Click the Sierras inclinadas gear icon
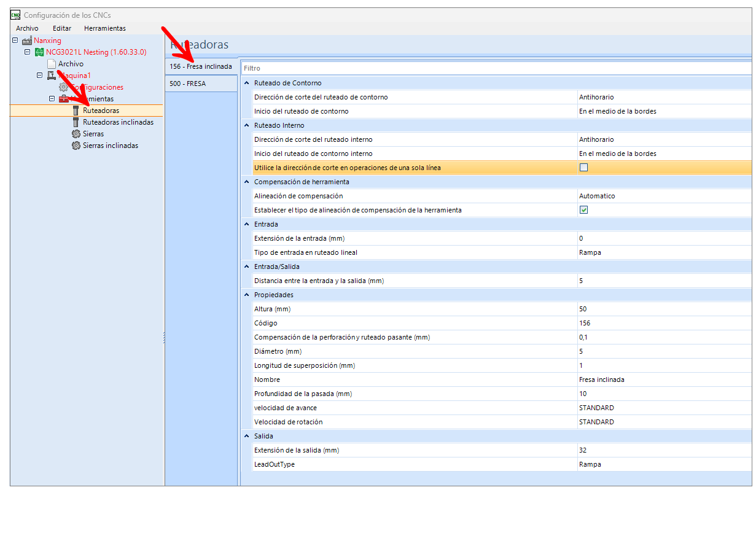 pos(76,146)
